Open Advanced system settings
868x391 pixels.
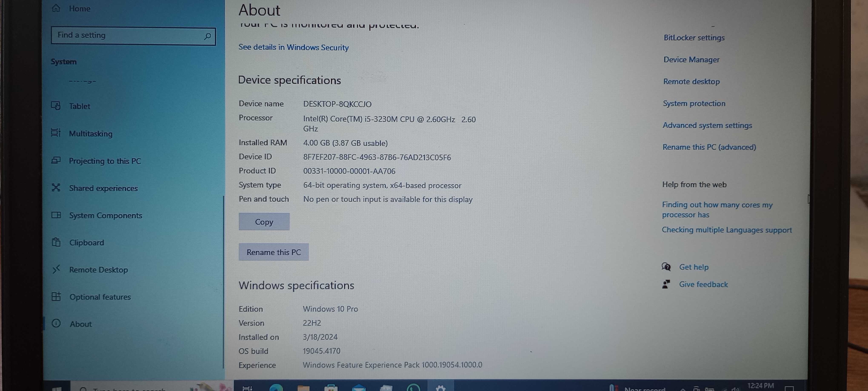[707, 125]
